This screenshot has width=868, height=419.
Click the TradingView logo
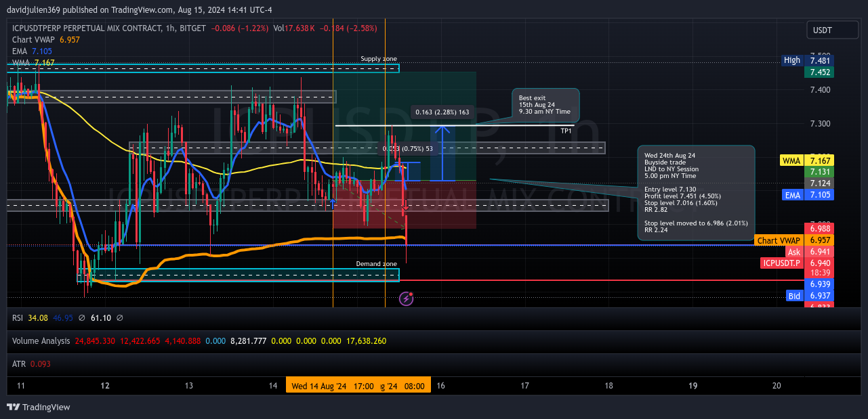pyautogui.click(x=38, y=407)
